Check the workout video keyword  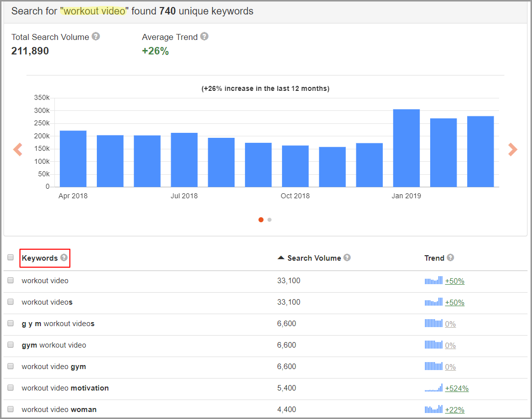10,280
